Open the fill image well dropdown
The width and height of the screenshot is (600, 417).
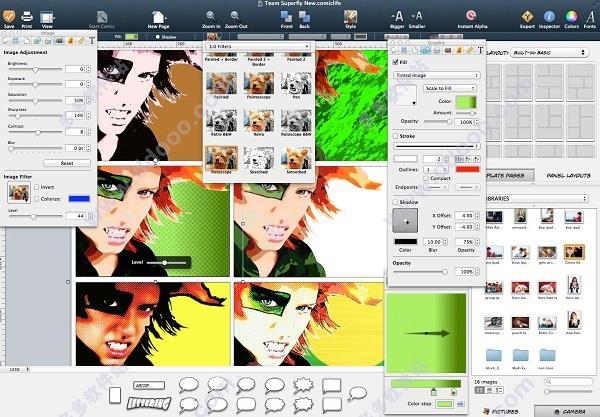click(406, 95)
